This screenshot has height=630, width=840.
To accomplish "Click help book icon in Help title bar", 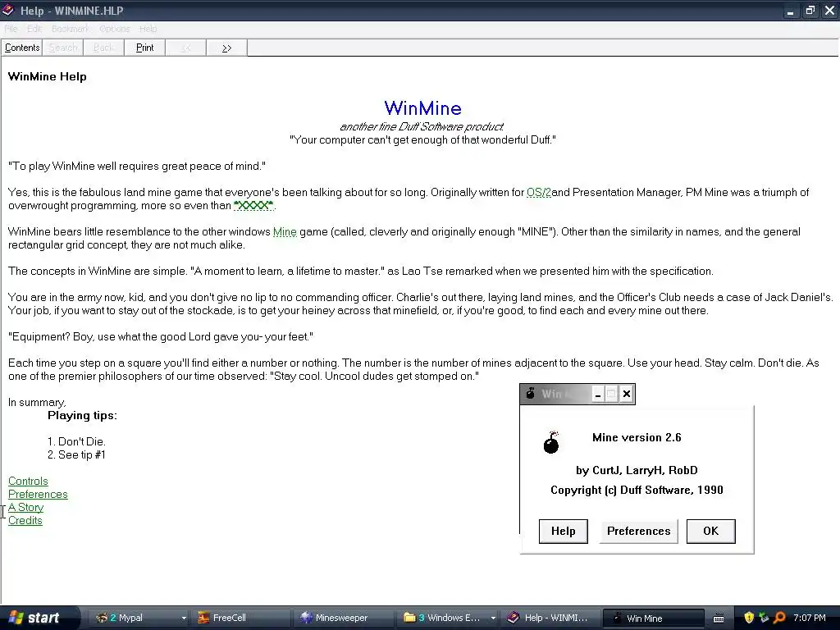I will coord(8,10).
